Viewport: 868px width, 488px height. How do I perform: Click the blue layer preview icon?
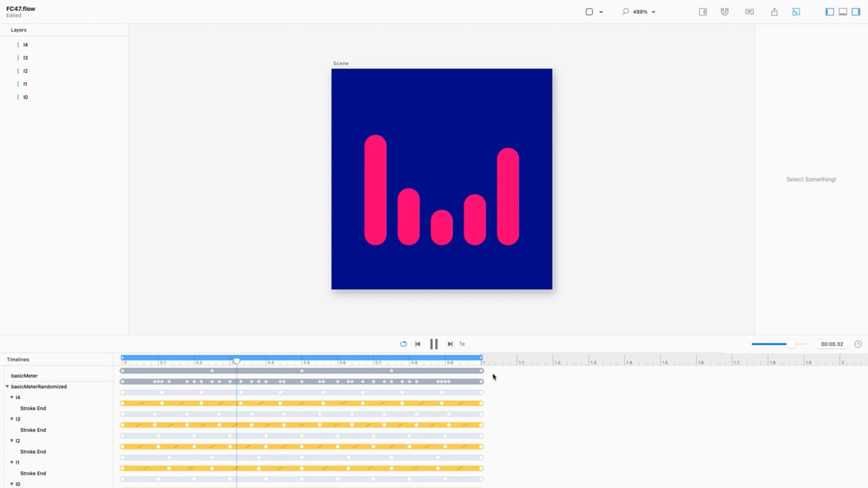796,12
